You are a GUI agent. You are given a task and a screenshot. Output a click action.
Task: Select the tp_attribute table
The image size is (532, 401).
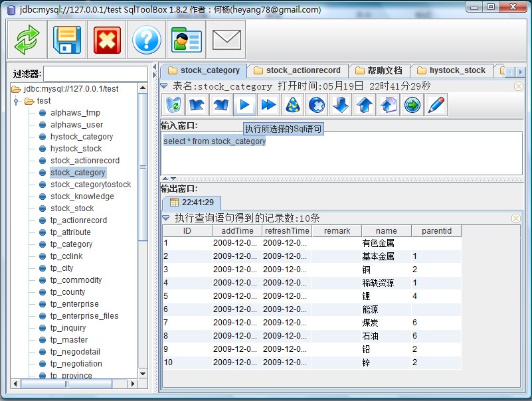coord(70,232)
